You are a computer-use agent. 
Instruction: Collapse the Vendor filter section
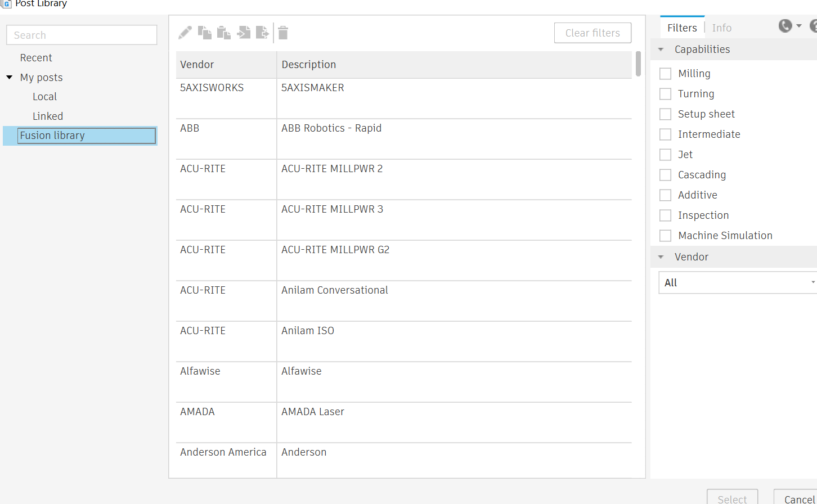point(661,257)
